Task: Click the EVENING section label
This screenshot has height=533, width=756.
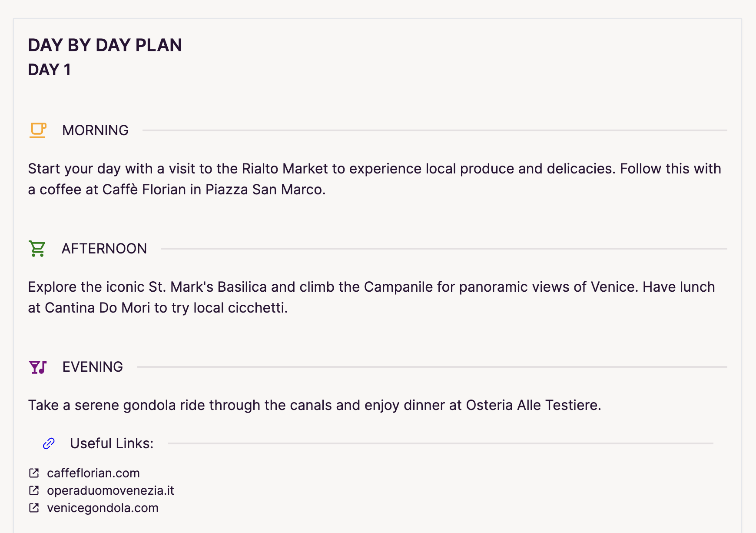Action: point(93,367)
